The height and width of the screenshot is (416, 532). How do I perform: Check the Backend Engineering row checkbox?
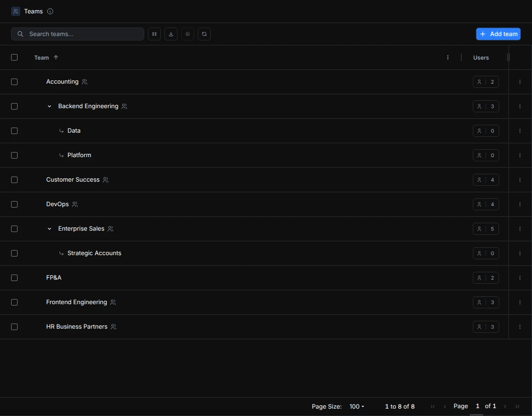click(14, 106)
